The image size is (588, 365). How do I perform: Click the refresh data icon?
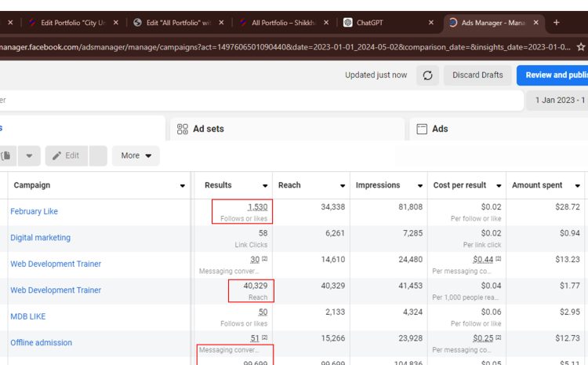[427, 75]
